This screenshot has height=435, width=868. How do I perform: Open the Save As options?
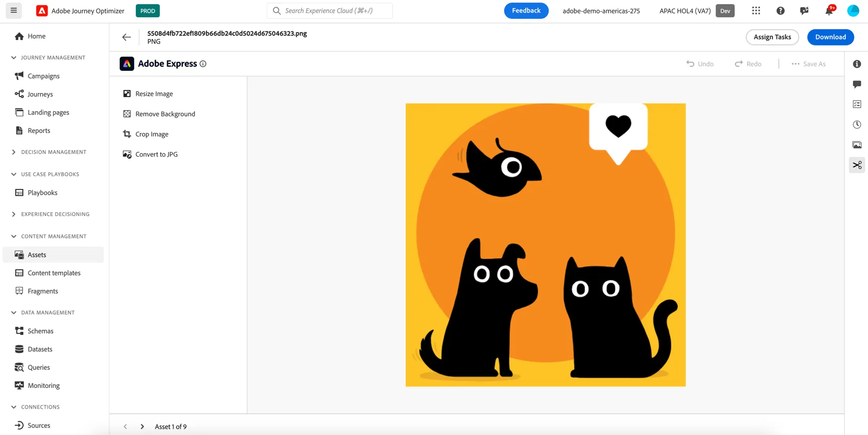808,64
